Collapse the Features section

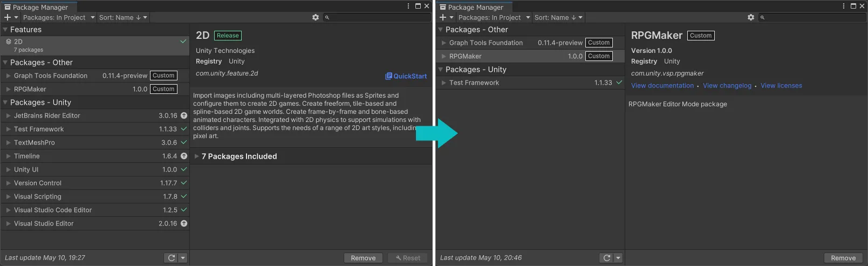click(x=5, y=30)
